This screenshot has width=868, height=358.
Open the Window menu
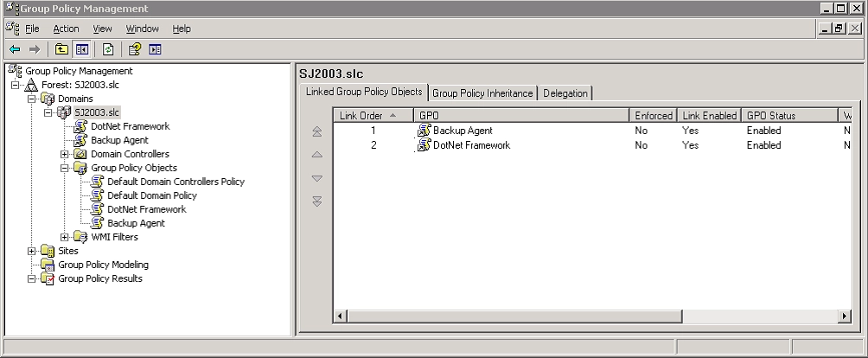[143, 29]
